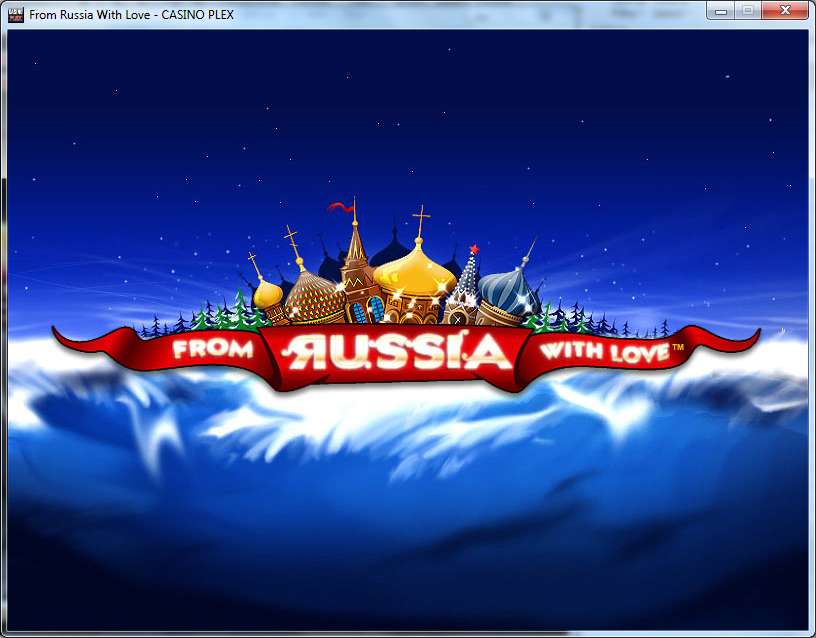This screenshot has height=638, width=816.
Task: Click the Casino Plex app icon in title bar
Action: [x=16, y=15]
